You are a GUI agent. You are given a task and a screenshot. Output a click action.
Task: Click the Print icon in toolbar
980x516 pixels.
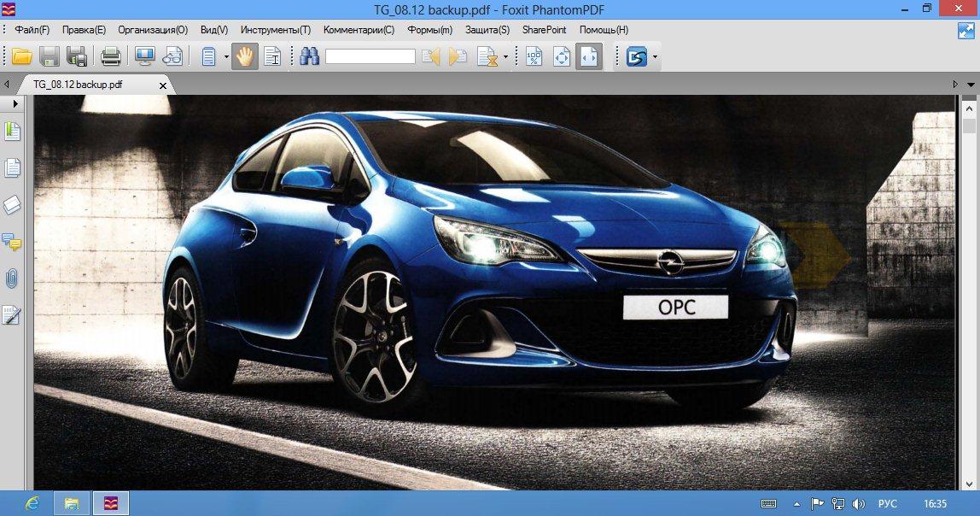[x=110, y=57]
